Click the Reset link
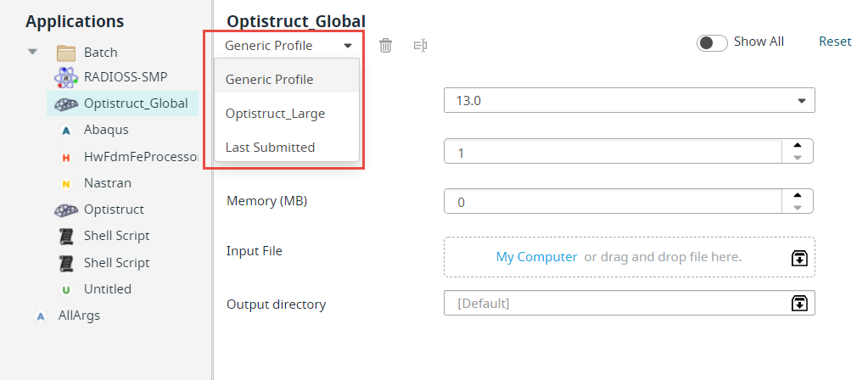This screenshot has height=380, width=868. pos(835,42)
